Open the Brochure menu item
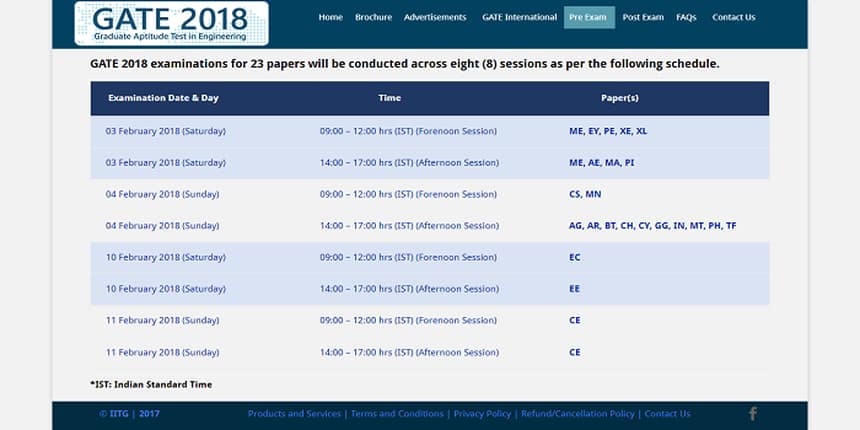860x430 pixels. tap(374, 18)
